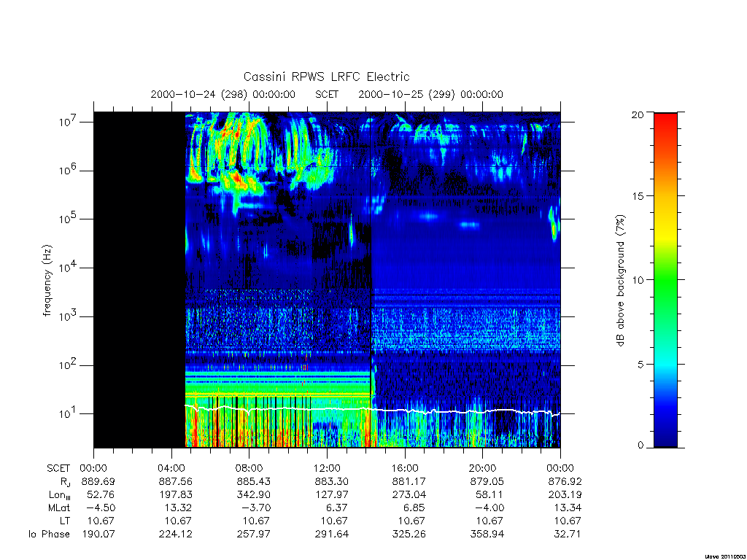Click the Lon III value '58.11'
The width and height of the screenshot is (747, 560).
coord(489,495)
